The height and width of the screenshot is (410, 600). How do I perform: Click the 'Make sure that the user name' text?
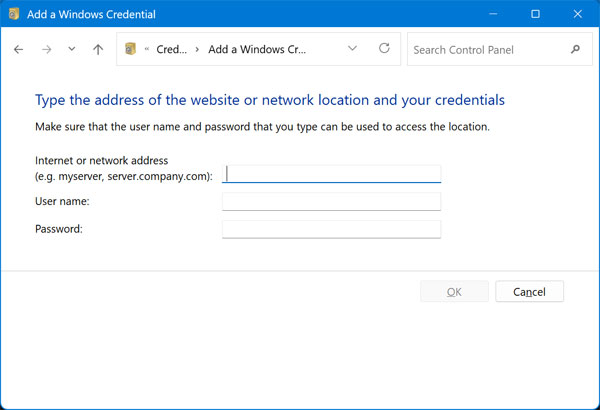(x=262, y=127)
